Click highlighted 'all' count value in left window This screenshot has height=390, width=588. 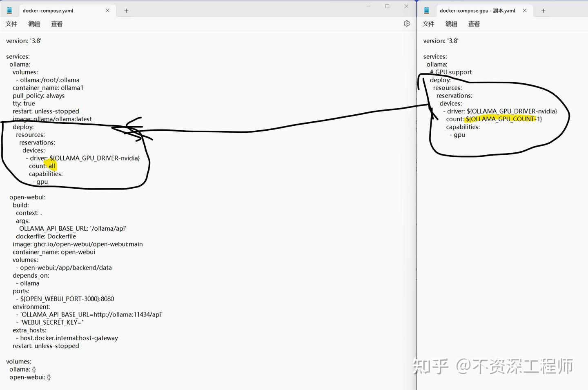click(52, 166)
